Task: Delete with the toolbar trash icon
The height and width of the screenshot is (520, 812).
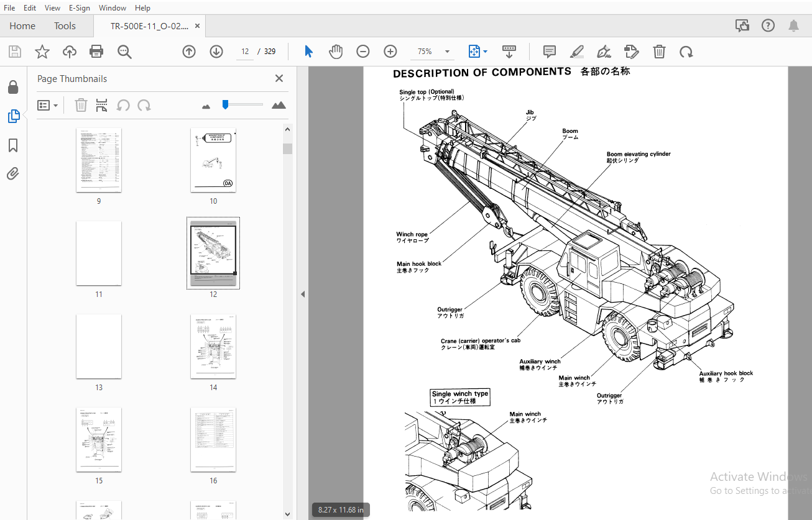Action: point(659,52)
